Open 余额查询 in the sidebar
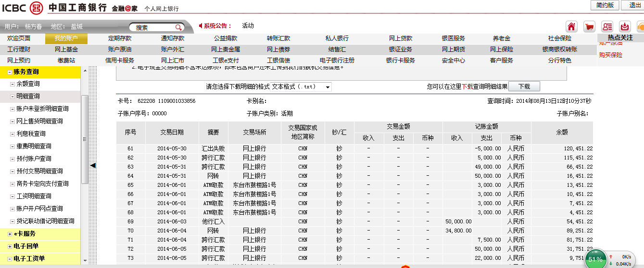This screenshot has height=268, width=644. coord(28,84)
